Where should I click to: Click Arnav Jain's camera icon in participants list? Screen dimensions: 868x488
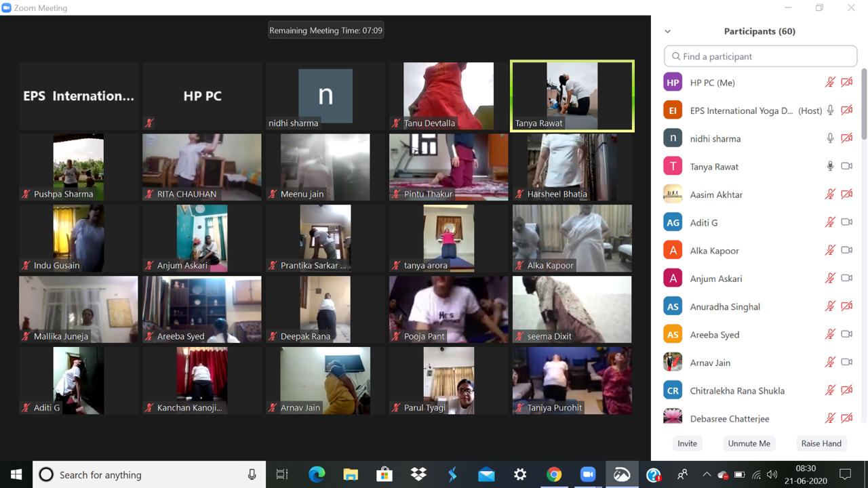[846, 362]
